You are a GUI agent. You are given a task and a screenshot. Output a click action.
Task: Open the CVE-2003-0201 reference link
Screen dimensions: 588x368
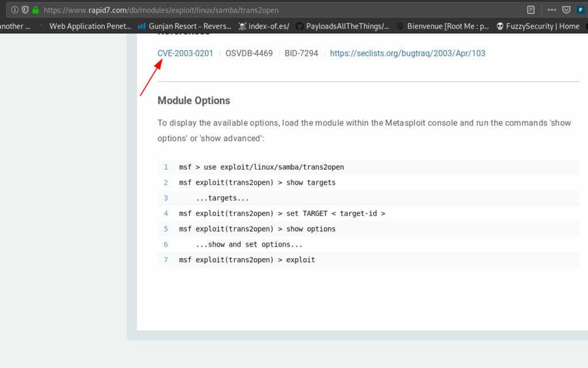point(185,53)
